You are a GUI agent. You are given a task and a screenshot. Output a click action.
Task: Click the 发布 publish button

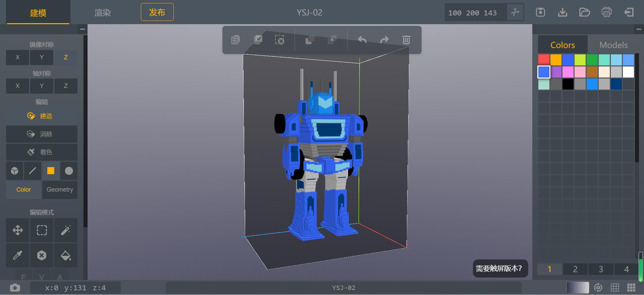pyautogui.click(x=157, y=12)
